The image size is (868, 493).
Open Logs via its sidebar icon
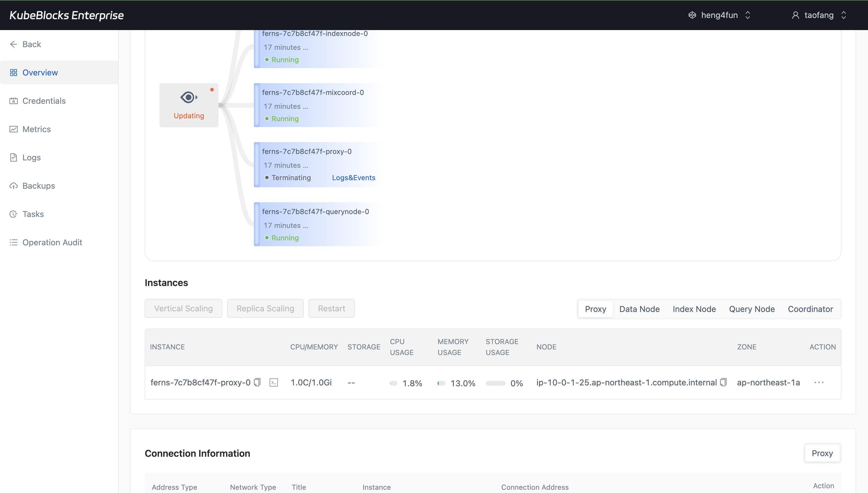tap(14, 157)
